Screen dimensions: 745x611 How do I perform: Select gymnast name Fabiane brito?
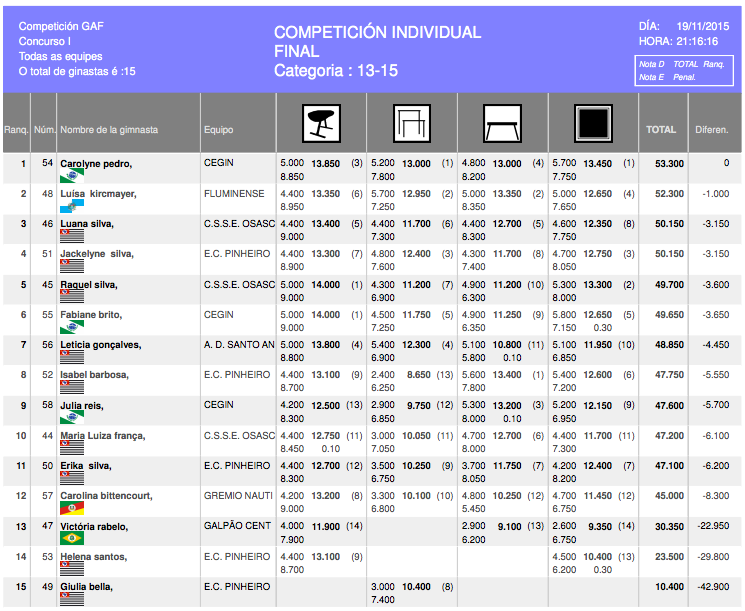coord(91,315)
